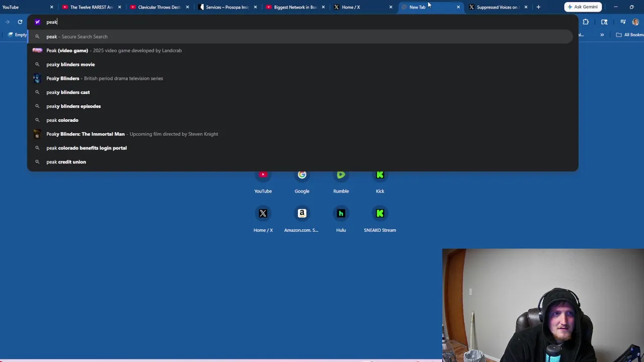Open the Extensions puzzle icon
The image size is (644, 362).
tap(586, 22)
